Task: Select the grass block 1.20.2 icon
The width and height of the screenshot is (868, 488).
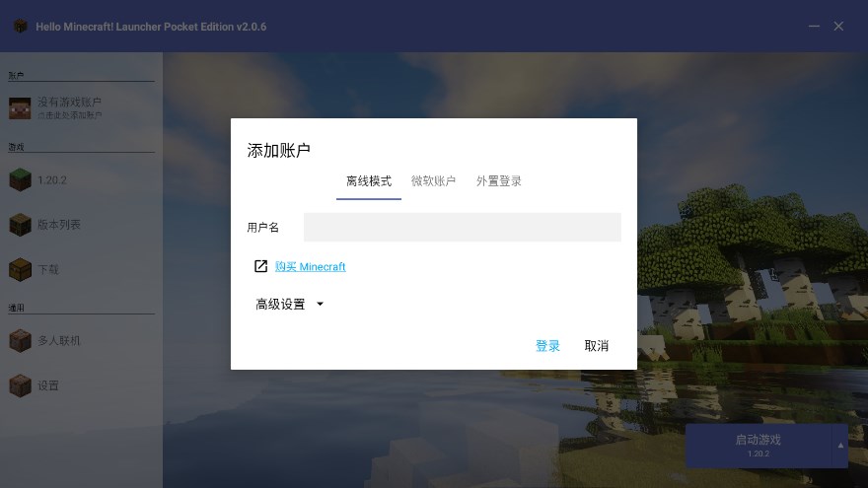Action: pyautogui.click(x=20, y=179)
